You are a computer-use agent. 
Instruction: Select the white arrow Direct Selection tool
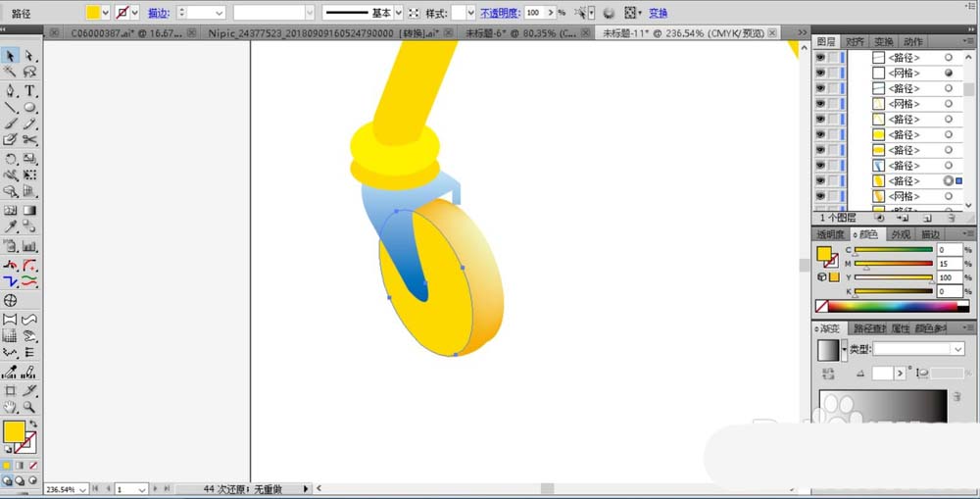[x=29, y=56]
